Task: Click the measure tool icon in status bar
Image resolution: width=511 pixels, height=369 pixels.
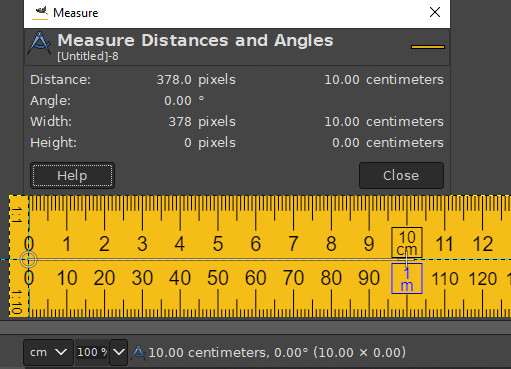Action: (x=138, y=353)
